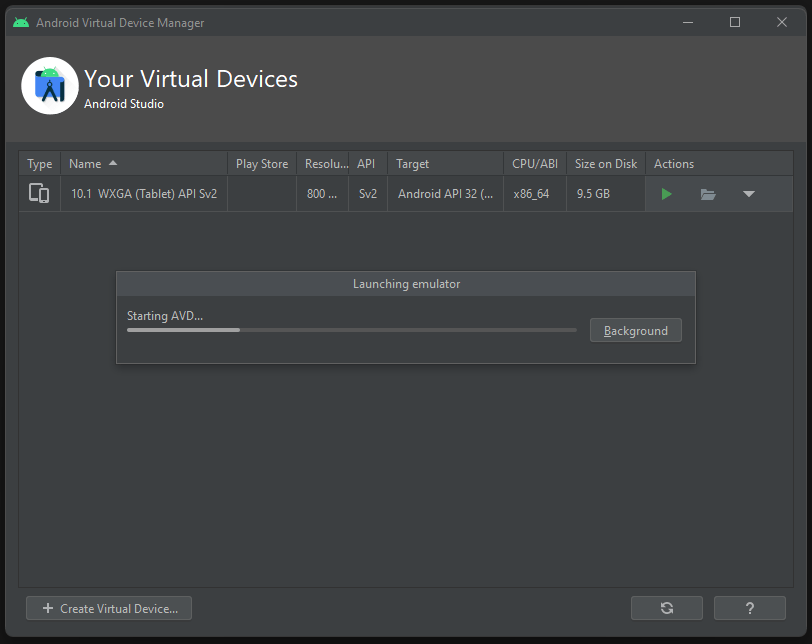The width and height of the screenshot is (812, 644).
Task: Click the Android Studio subtitle text
Action: click(124, 104)
